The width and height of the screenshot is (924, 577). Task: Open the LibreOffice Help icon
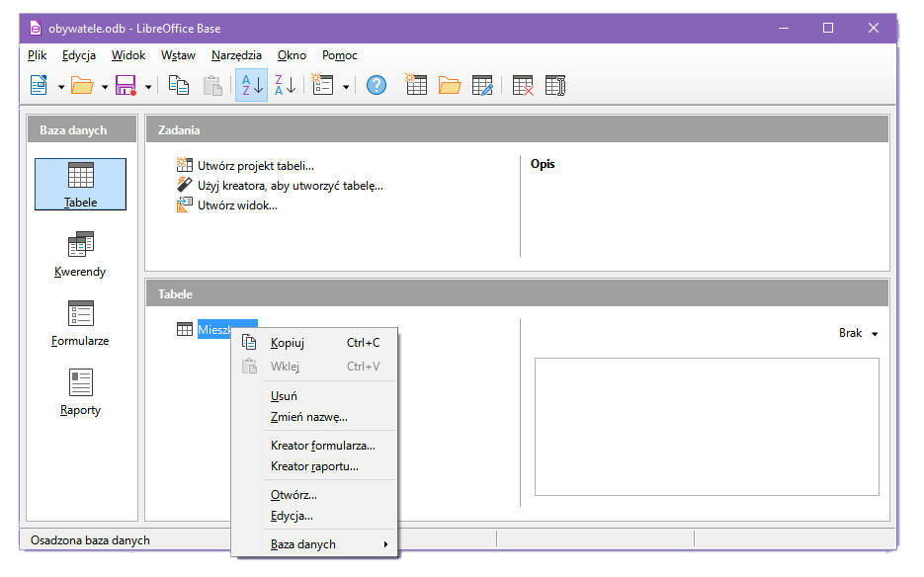[x=377, y=86]
